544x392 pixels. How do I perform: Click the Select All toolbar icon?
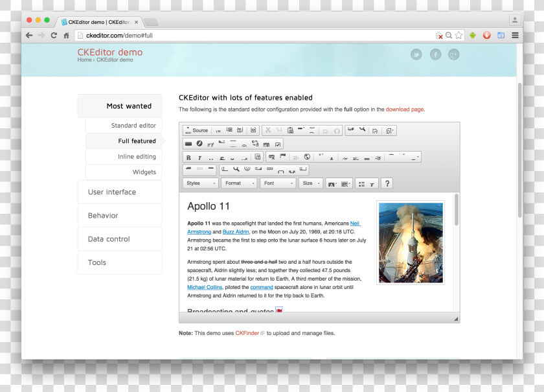375,130
